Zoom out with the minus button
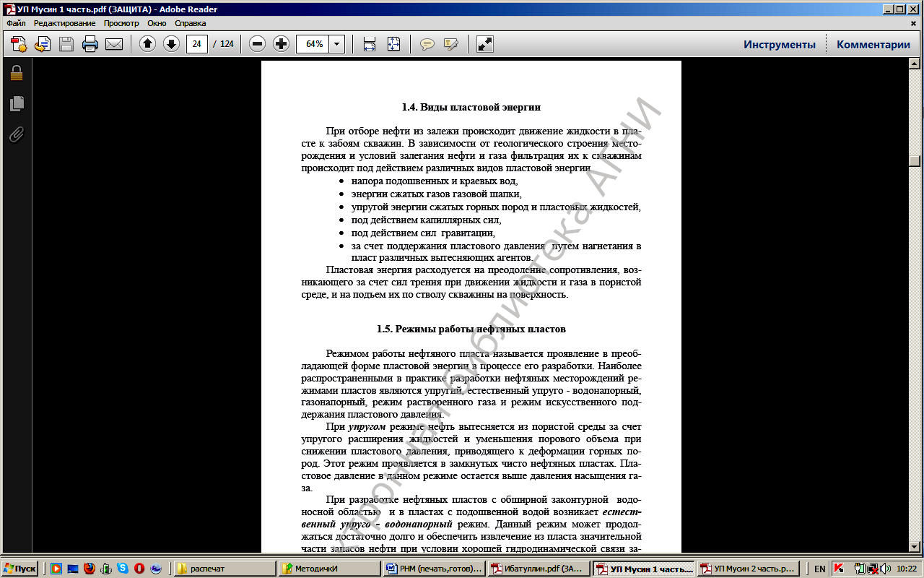Image resolution: width=924 pixels, height=578 pixels. [258, 44]
